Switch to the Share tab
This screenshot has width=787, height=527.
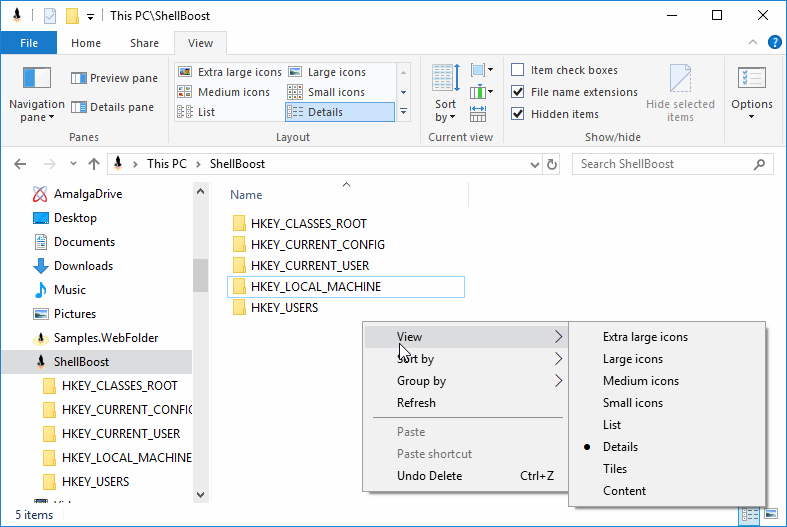[145, 43]
